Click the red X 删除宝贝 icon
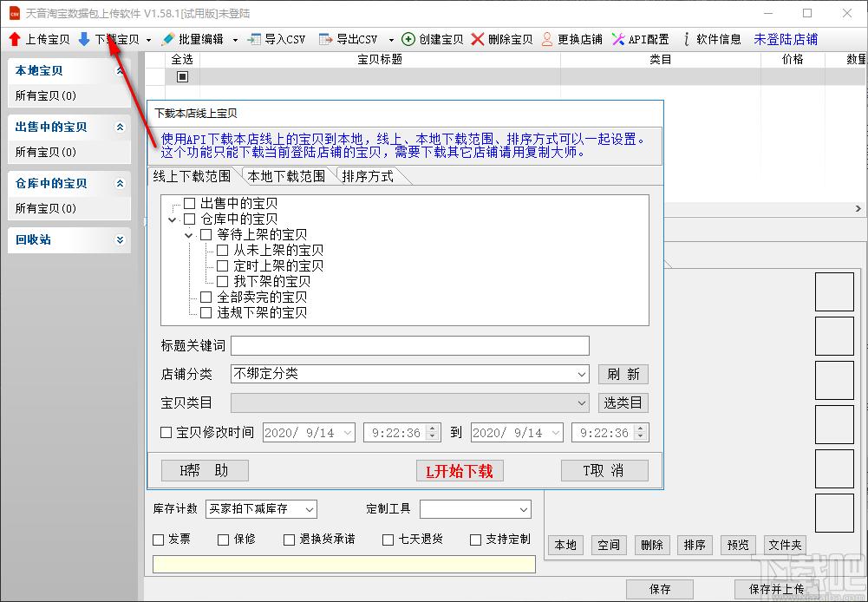The width and height of the screenshot is (868, 602). pyautogui.click(x=477, y=39)
